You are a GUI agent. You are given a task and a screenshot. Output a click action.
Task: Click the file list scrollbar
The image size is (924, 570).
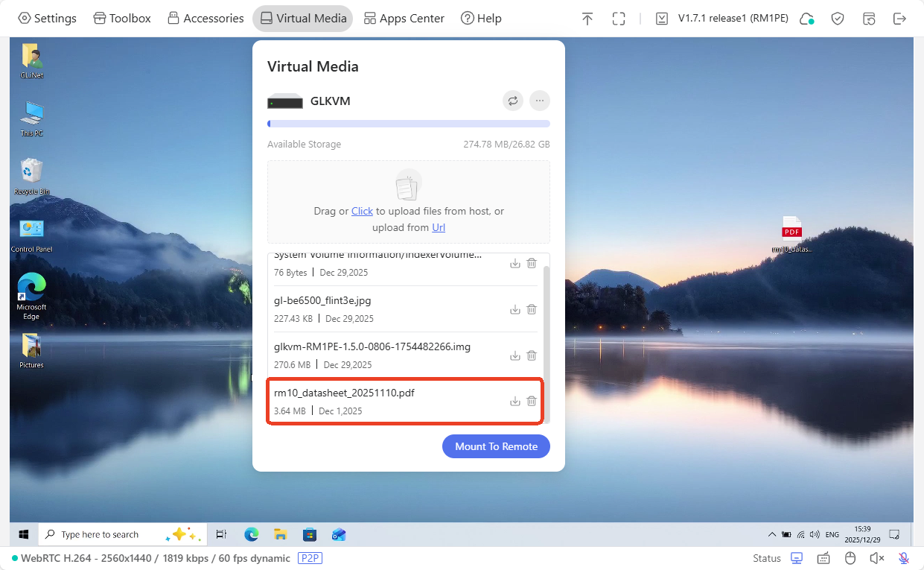(x=547, y=335)
